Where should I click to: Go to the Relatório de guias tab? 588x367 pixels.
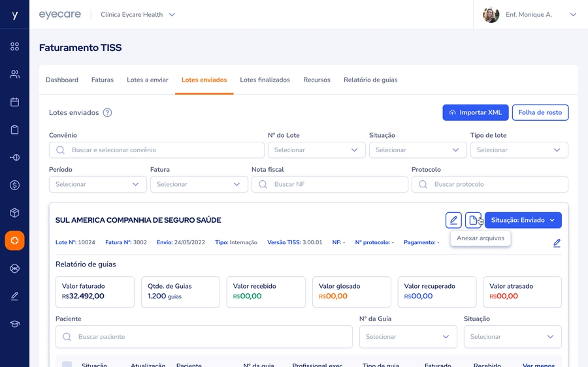(x=370, y=80)
